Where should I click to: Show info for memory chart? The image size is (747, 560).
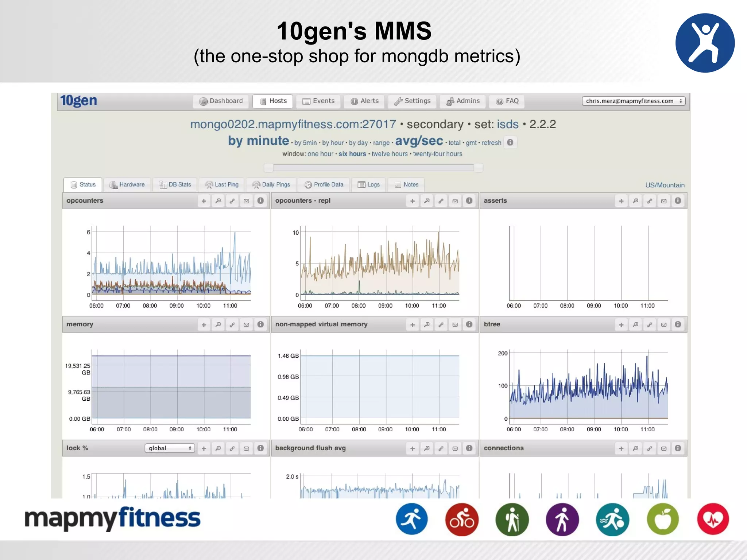tap(260, 324)
